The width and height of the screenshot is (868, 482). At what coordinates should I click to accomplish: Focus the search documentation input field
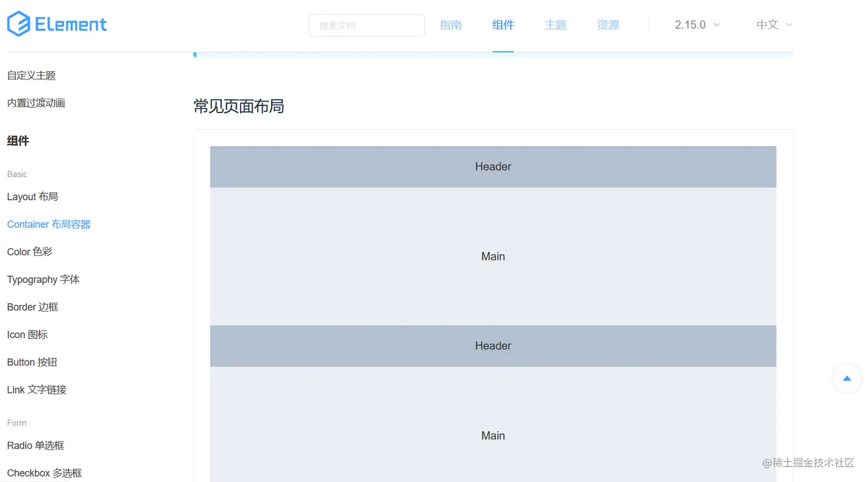366,25
